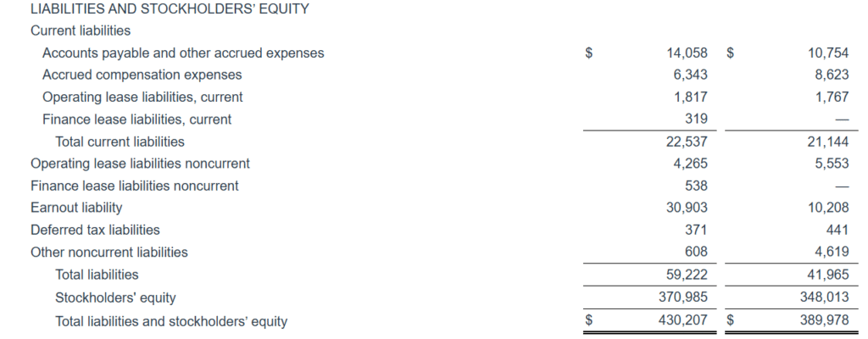This screenshot has height=339, width=868.
Task: Click the Operating lease liabilities, current label
Action: click(x=142, y=97)
